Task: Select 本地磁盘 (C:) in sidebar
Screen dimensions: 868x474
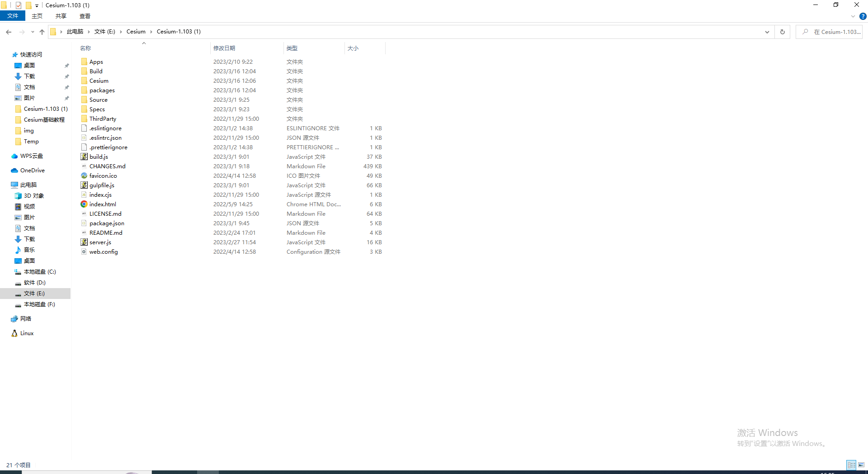Action: 40,272
